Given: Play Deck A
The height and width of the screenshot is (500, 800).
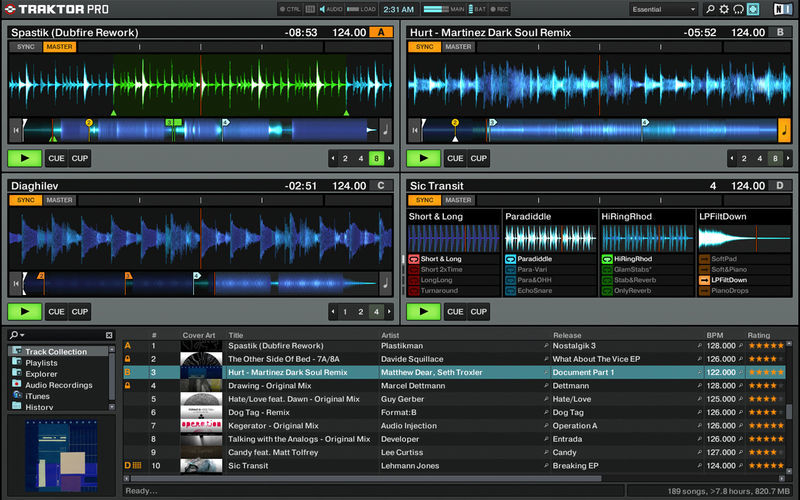Looking at the screenshot, I should [24, 159].
